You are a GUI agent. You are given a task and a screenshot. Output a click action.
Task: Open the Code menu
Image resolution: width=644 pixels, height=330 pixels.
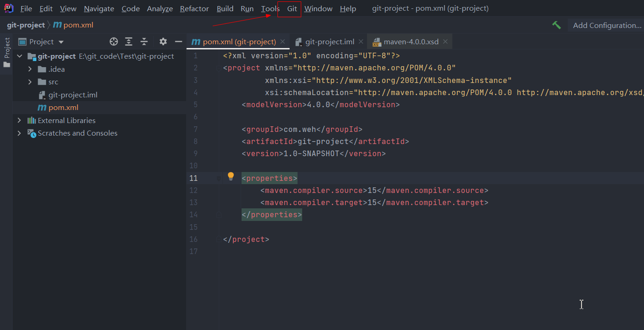click(x=131, y=9)
